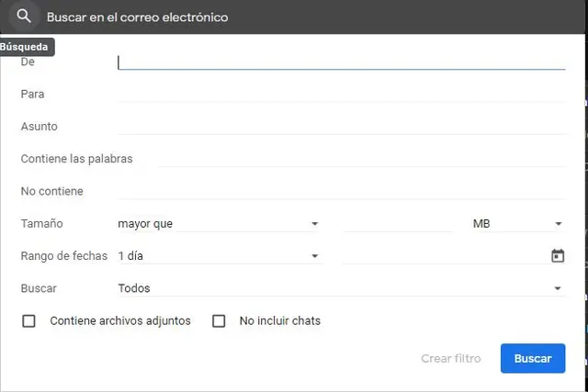Click the 'Asunto' subject field
Screen dimensions: 588x392
point(340,127)
